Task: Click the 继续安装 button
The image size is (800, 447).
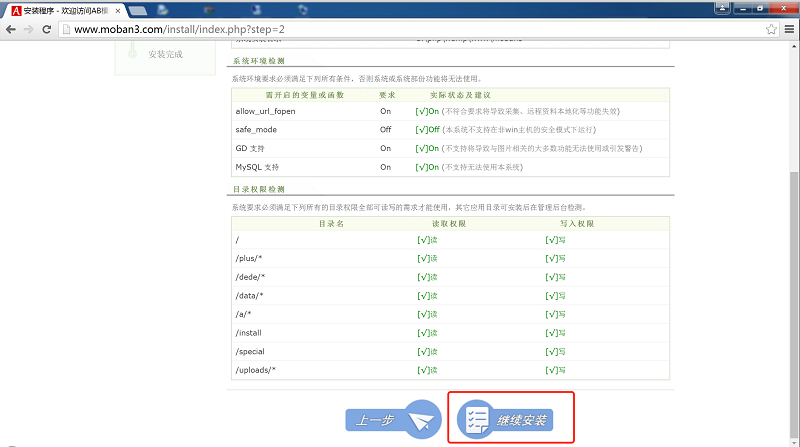Action: pos(510,420)
